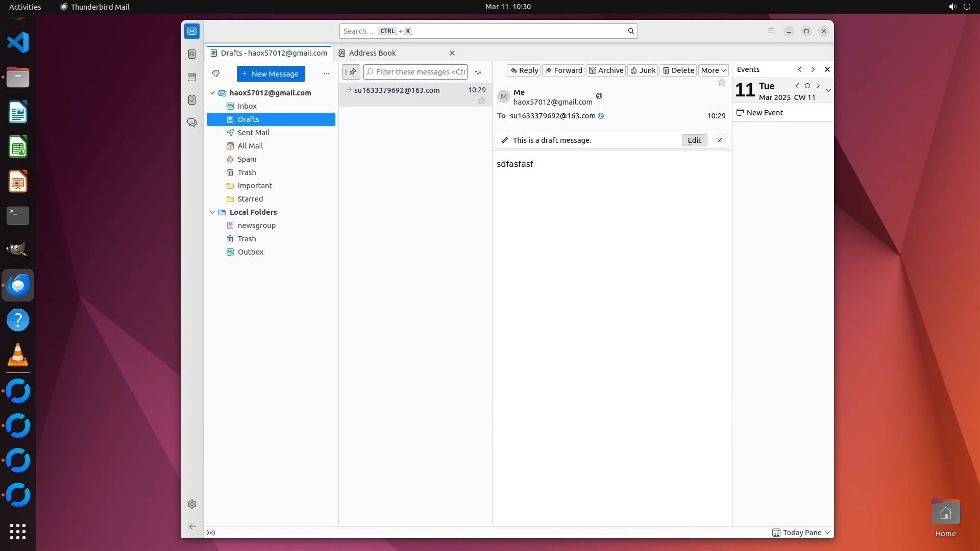This screenshot has width=980, height=551.
Task: Open the Chat space icon
Action: tap(192, 123)
